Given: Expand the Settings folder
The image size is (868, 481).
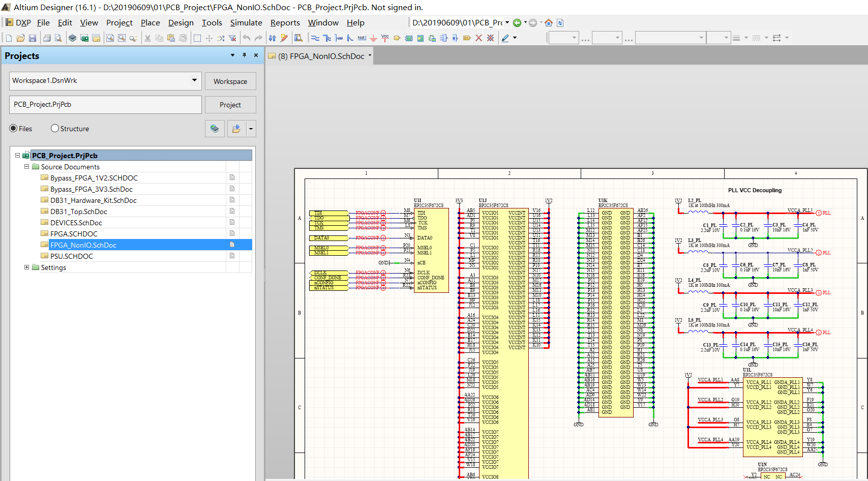Looking at the screenshot, I should pos(26,267).
